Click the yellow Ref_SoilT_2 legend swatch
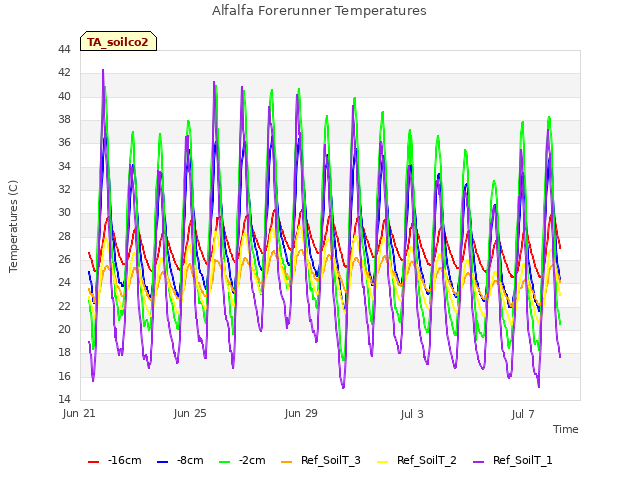This screenshot has width=640, height=480. pyautogui.click(x=382, y=462)
